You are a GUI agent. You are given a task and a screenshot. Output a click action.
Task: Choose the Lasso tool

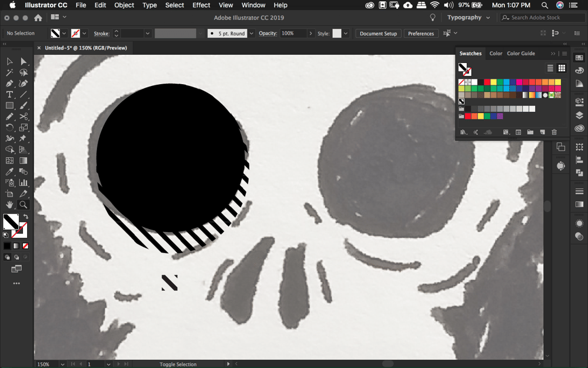[24, 72]
